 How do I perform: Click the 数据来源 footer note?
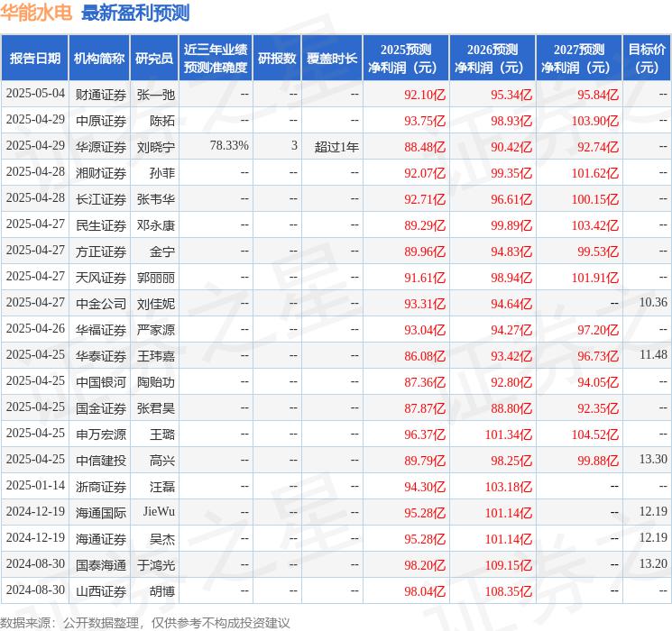(x=145, y=622)
